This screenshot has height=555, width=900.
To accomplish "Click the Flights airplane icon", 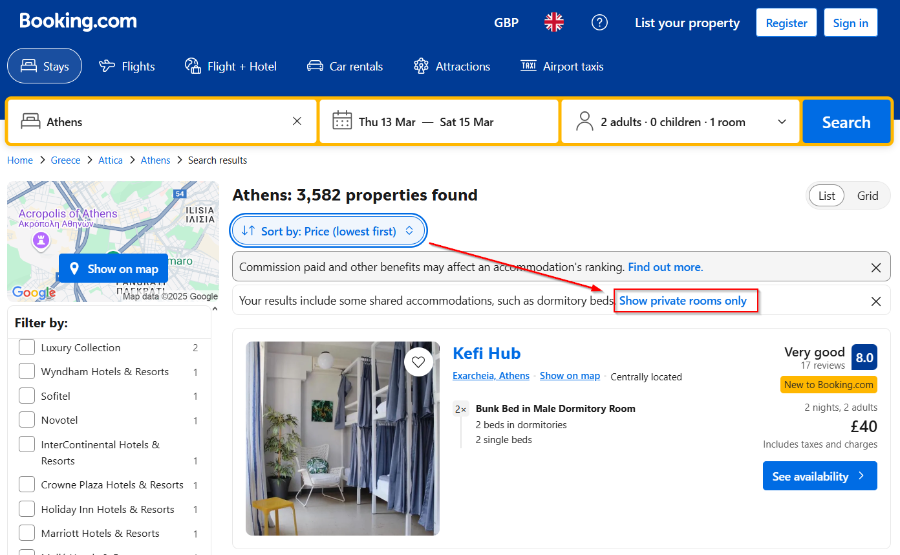I will [107, 66].
